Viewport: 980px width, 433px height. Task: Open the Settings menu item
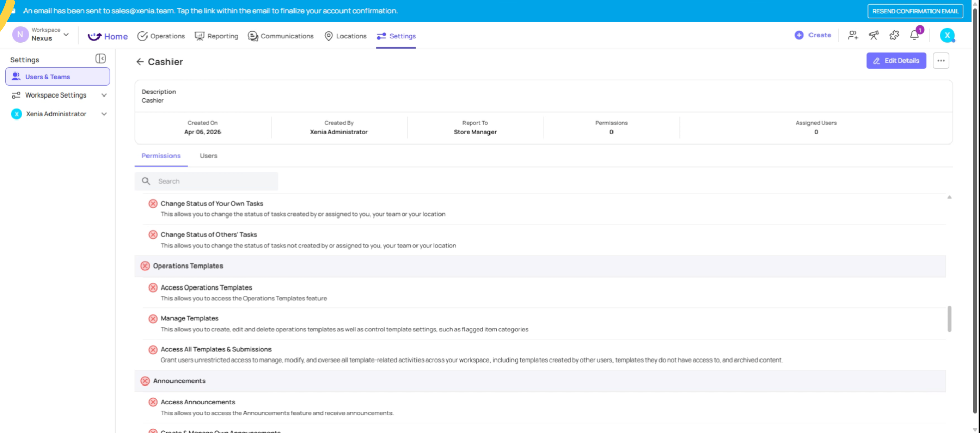396,36
